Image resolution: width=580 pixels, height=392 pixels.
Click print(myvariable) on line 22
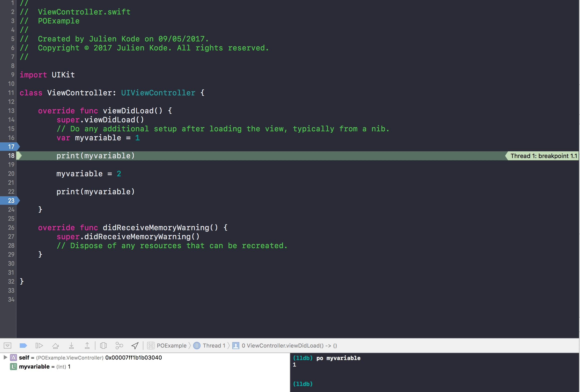[95, 192]
